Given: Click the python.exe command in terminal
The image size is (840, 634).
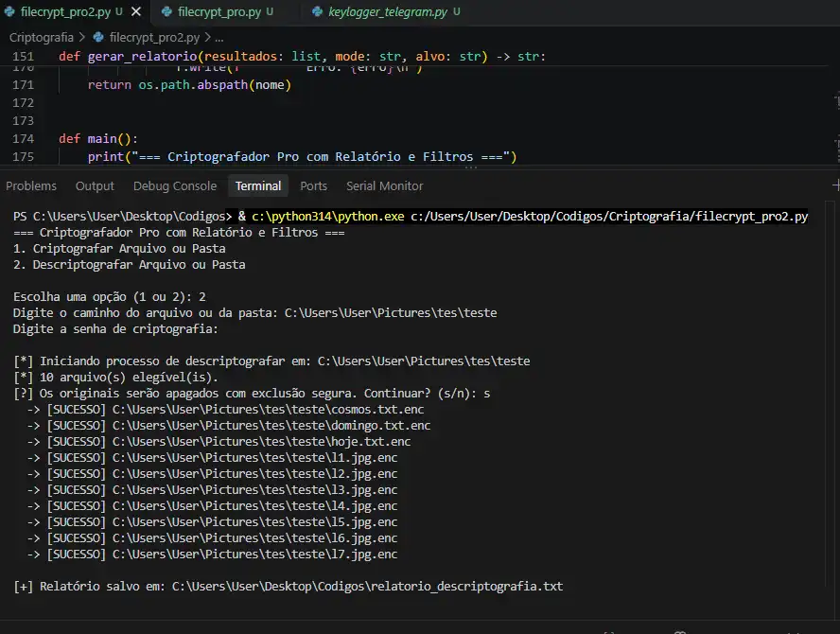Looking at the screenshot, I should click(328, 216).
